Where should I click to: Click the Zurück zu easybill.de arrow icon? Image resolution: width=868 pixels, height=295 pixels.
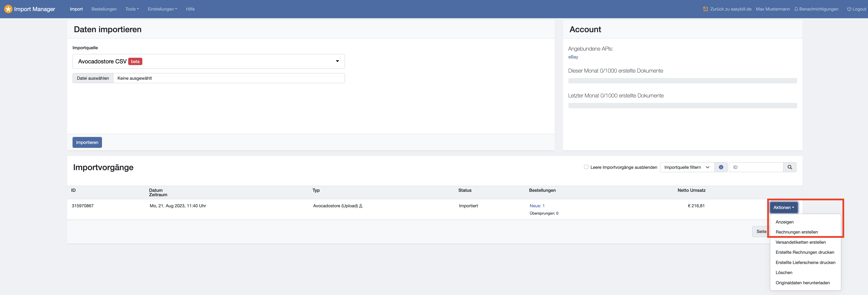pyautogui.click(x=705, y=9)
